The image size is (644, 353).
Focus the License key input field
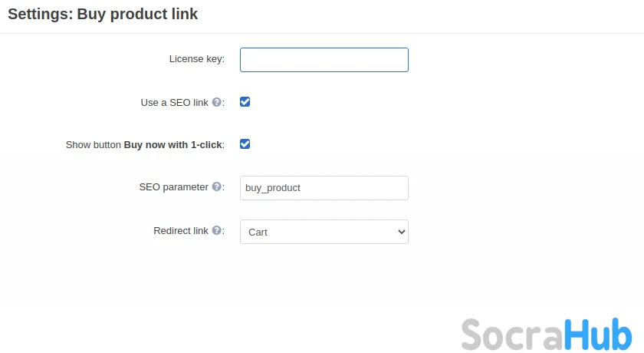coord(324,60)
